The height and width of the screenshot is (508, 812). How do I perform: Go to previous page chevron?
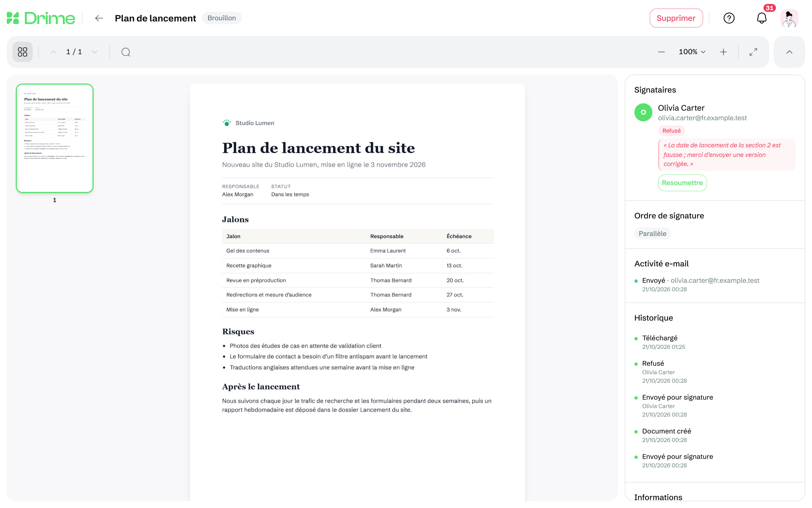53,52
